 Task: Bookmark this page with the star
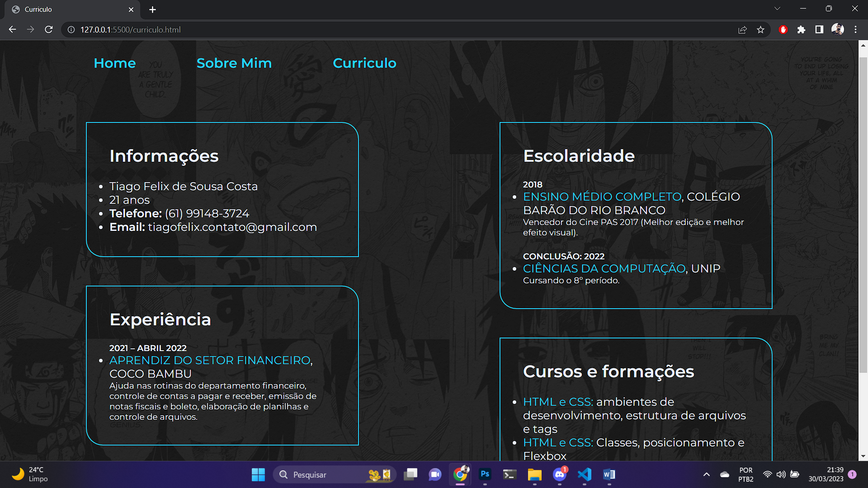tap(760, 30)
